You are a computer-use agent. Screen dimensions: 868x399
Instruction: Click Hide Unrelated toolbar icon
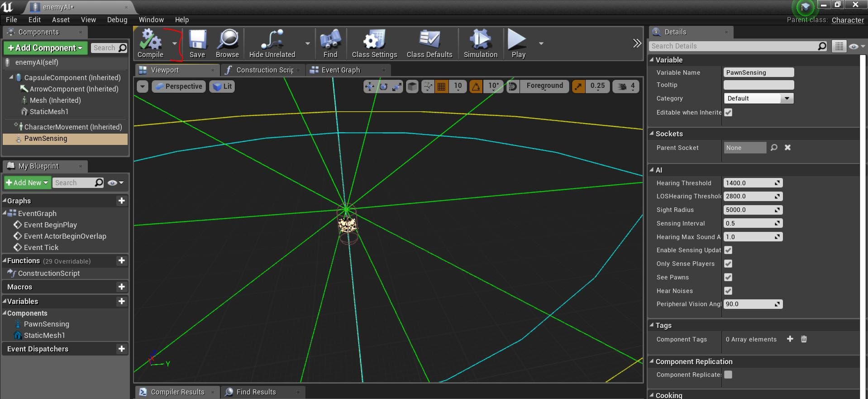click(x=272, y=43)
